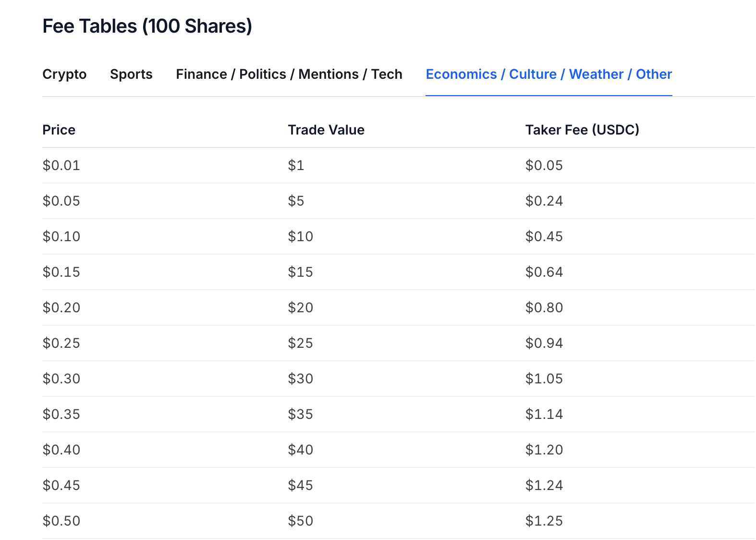Open the Sports fee table tab
756x540 pixels.
click(x=131, y=74)
